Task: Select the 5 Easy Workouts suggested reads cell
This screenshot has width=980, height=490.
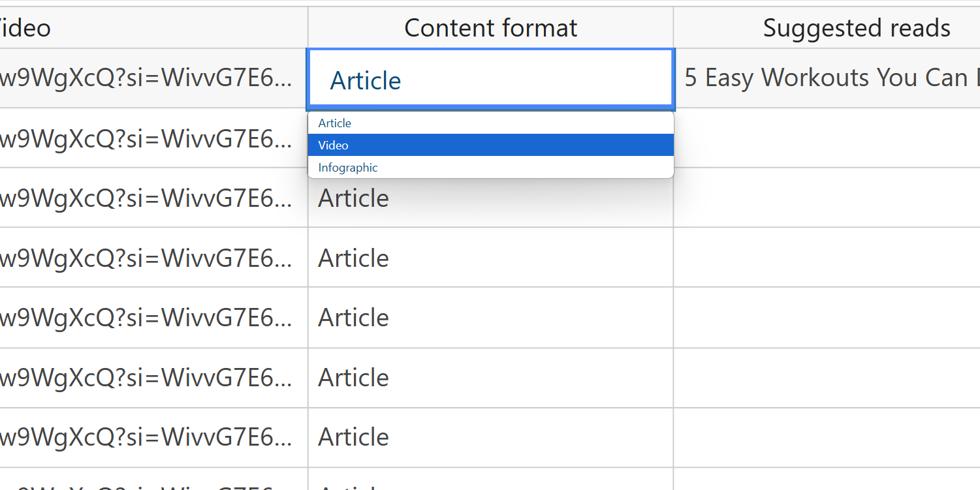Action: pos(827,78)
